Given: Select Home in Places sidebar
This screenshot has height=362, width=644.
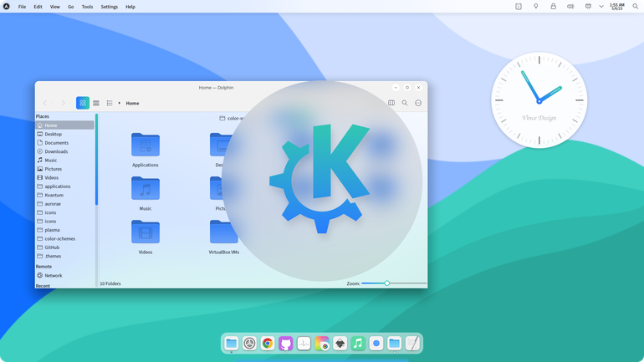Looking at the screenshot, I should (65, 125).
